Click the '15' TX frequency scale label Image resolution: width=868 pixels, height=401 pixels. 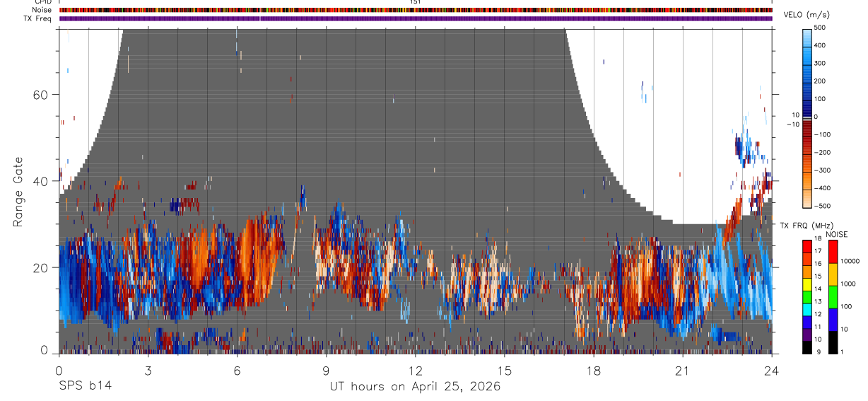pos(819,277)
